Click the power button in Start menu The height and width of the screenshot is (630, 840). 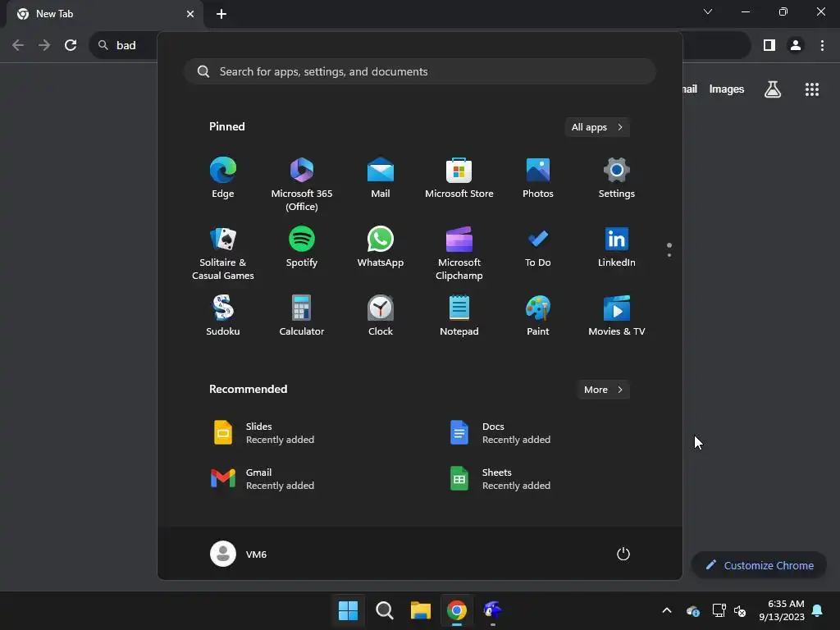point(623,554)
